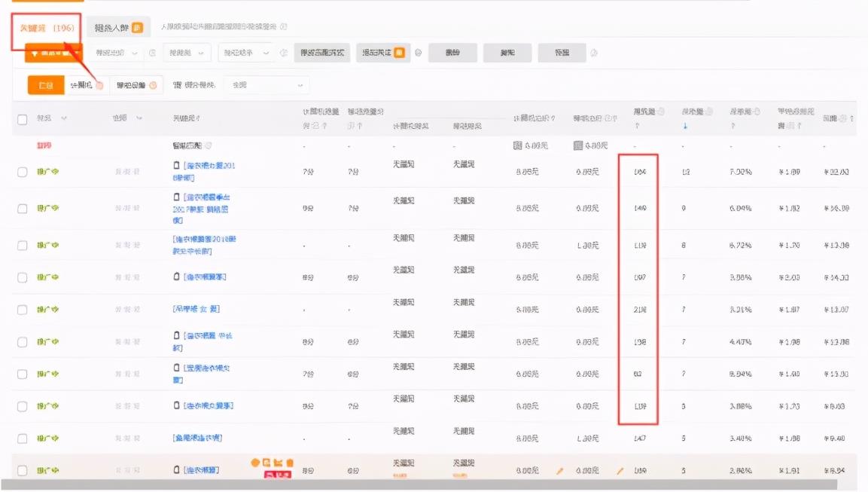This screenshot has height=492, width=868.
Task: Click the sort arrow under the computer quality score header
Action: (324, 126)
